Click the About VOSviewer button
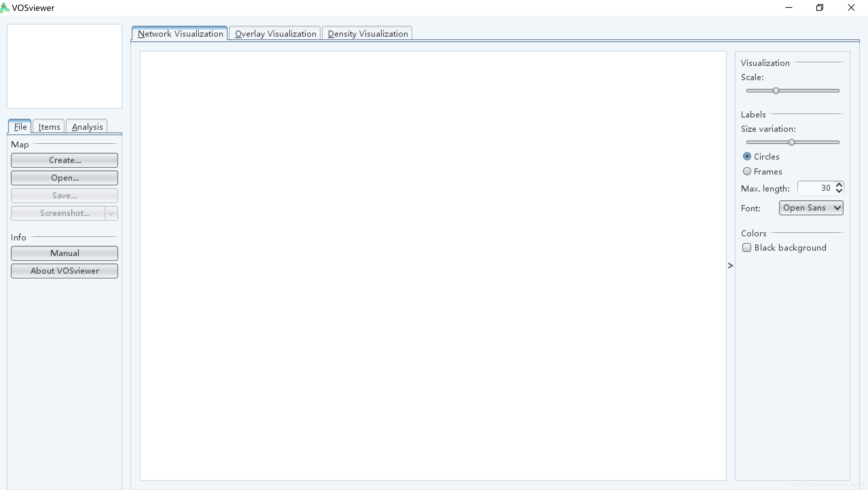Image resolution: width=868 pixels, height=490 pixels. point(65,271)
